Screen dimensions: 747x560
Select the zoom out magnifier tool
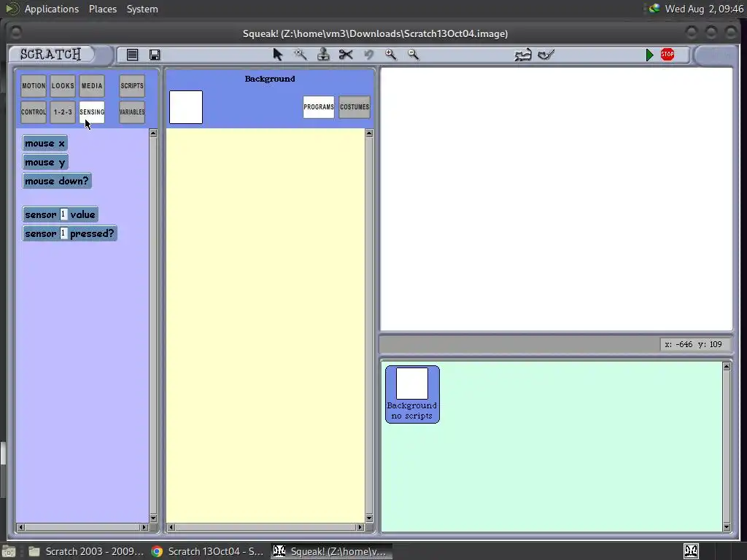[x=414, y=55]
